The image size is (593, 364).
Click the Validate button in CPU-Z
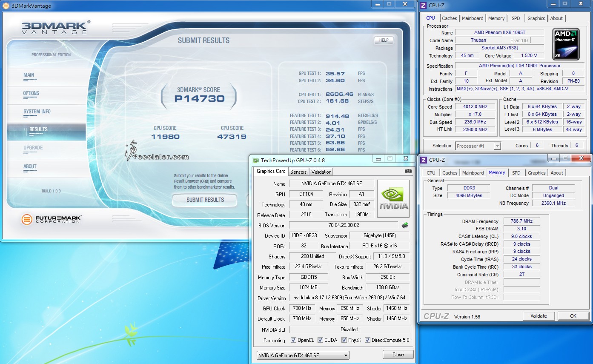point(539,316)
